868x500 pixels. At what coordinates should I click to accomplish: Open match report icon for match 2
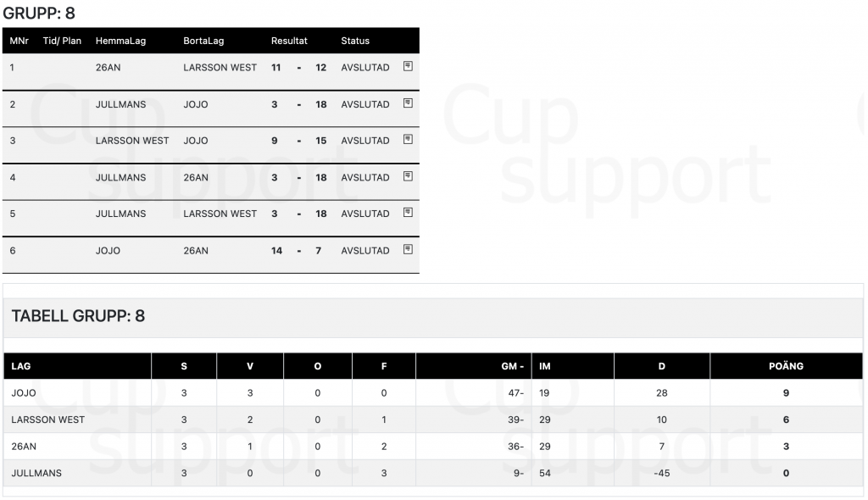pos(408,103)
